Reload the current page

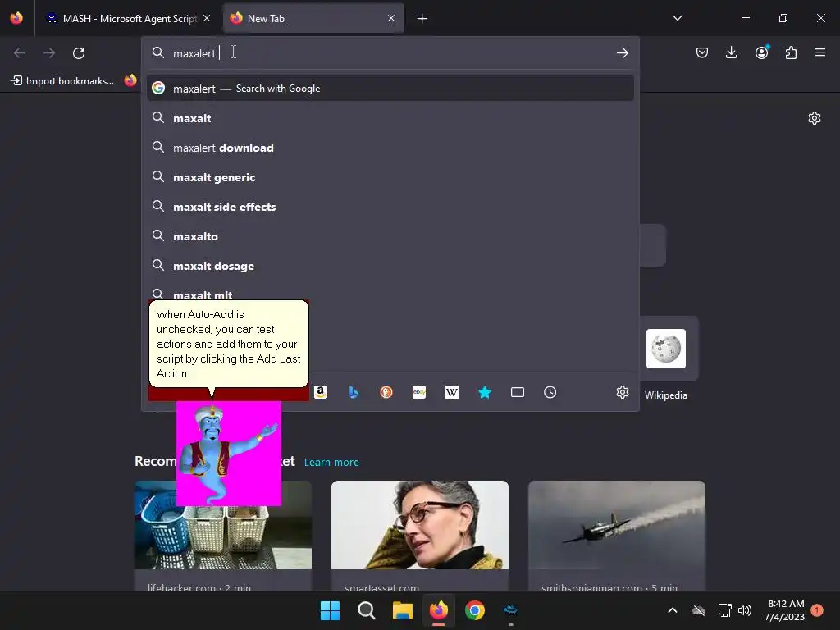(79, 53)
